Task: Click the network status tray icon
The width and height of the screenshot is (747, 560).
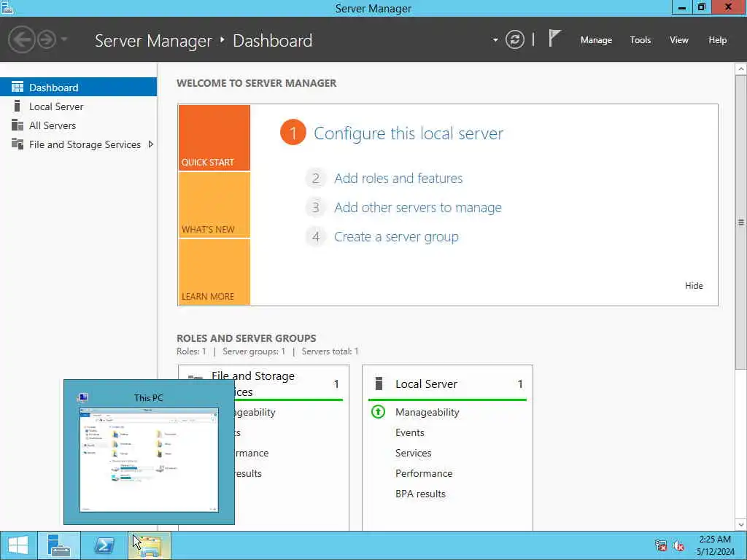Action: coord(660,545)
